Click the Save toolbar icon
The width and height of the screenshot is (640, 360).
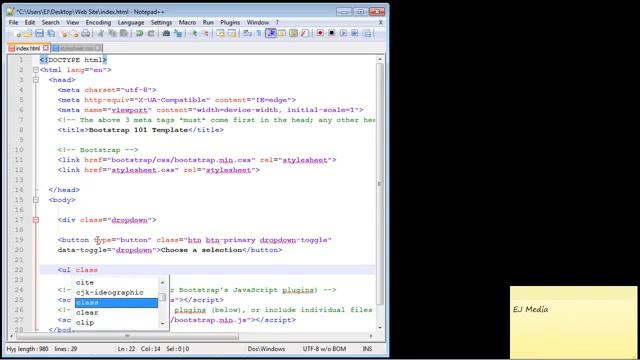[39, 33]
